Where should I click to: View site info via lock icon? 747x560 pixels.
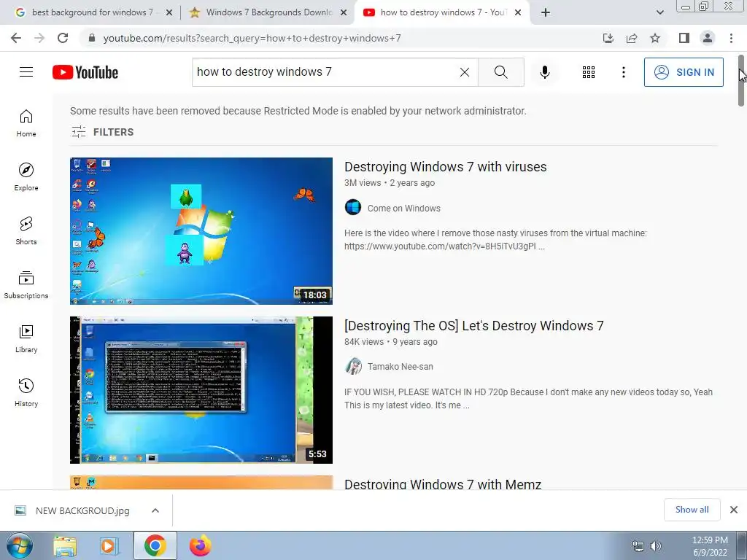(x=92, y=38)
